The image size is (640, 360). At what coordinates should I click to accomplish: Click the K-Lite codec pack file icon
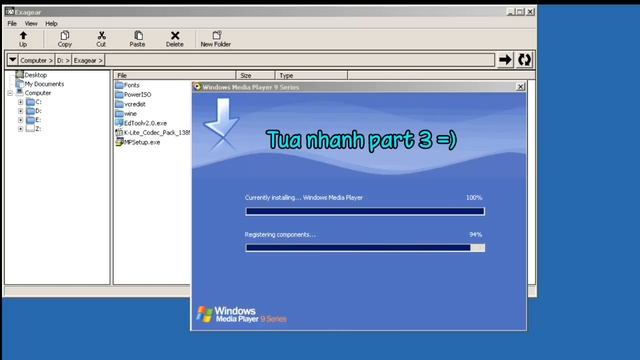point(119,133)
